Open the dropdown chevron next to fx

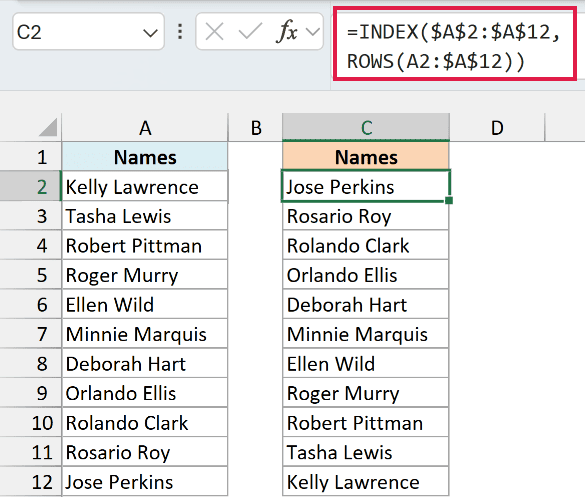pos(313,32)
